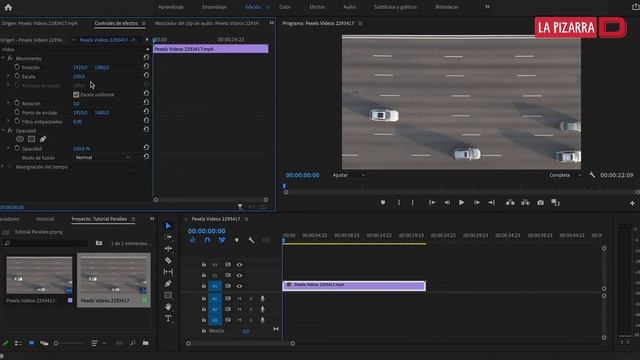The image size is (640, 360).
Task: Switch to the Color workspace
Action: pos(284,7)
